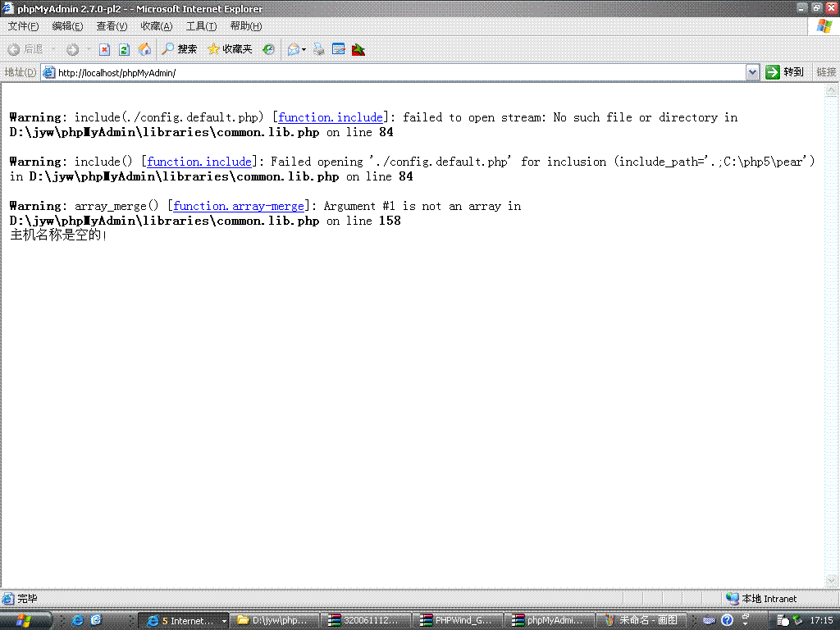Screen dimensions: 840x630
Task: Open the Favorites (收藏夹) panel
Action: coord(230,49)
